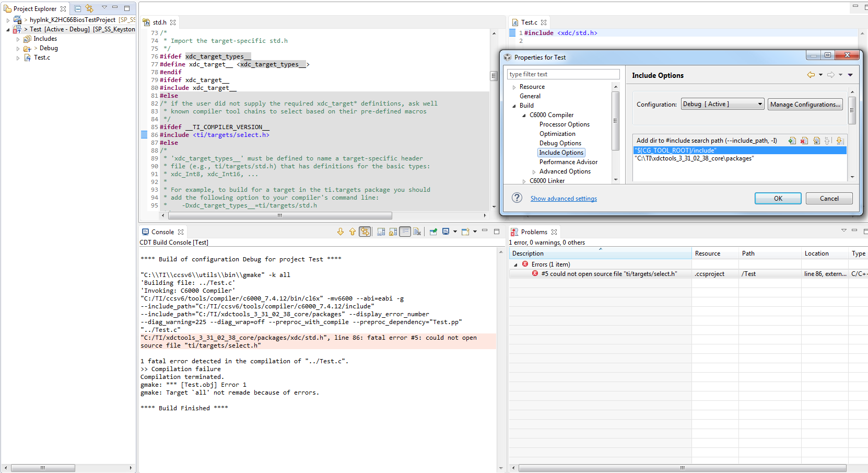The width and height of the screenshot is (868, 473).
Task: Expand the C6000 Linker tree node
Action: 524,181
